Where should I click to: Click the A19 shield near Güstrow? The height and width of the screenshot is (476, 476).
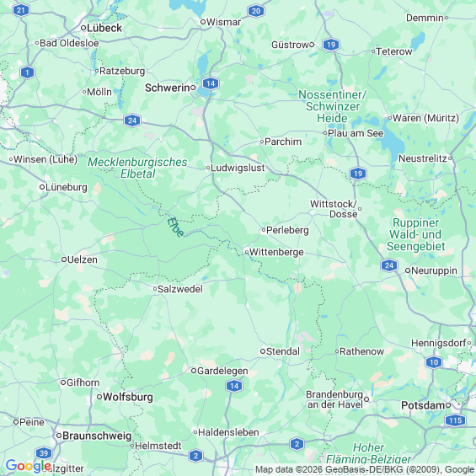tap(331, 45)
